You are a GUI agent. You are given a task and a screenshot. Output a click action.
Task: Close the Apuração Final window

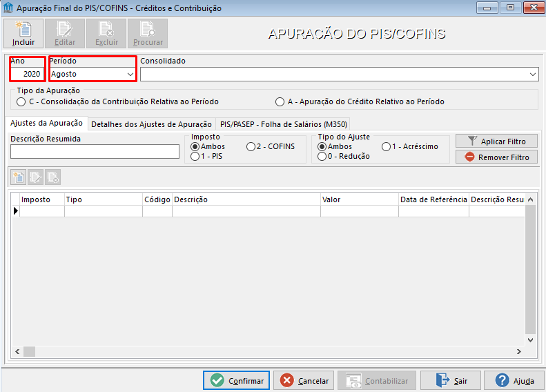534,8
